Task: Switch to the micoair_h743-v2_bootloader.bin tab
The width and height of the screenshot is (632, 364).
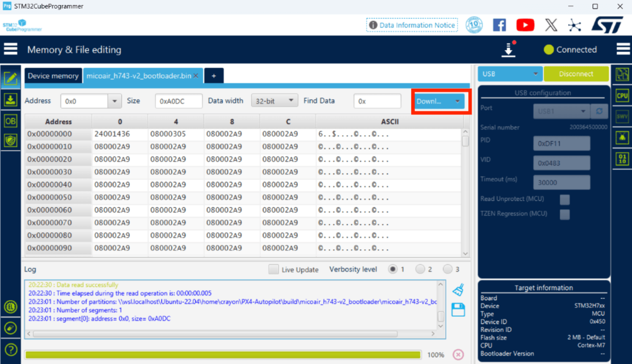Action: 139,76
